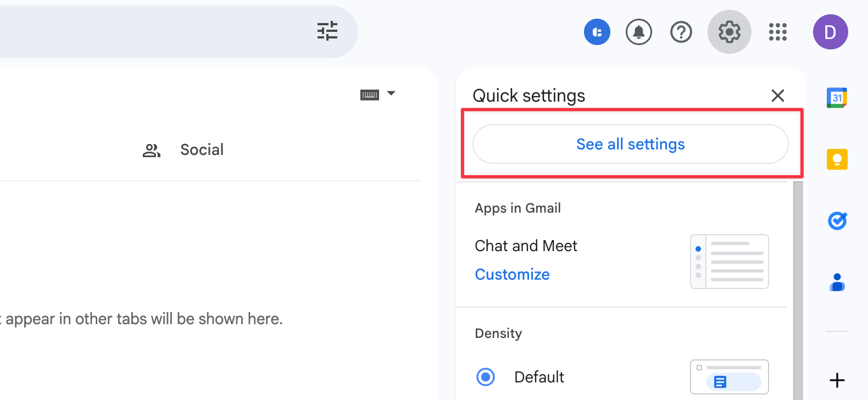Switch to the Social tab

point(183,149)
